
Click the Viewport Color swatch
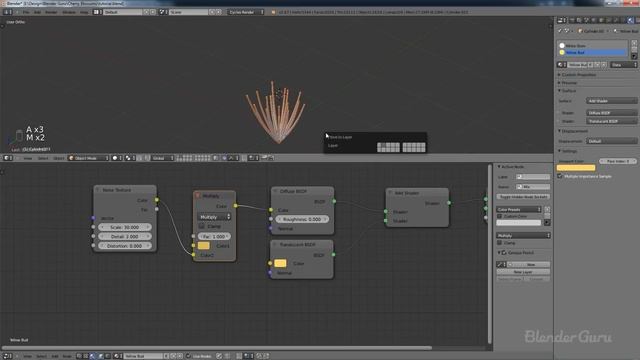576,168
